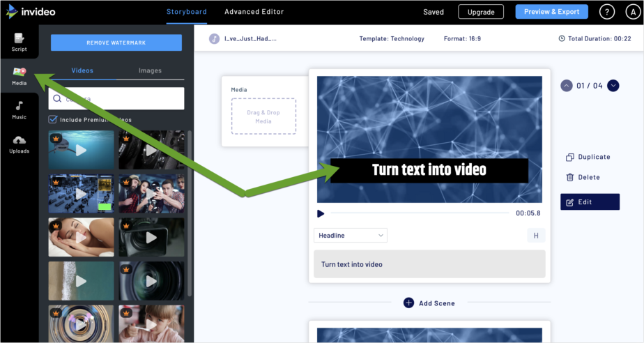The width and height of the screenshot is (644, 343).
Task: Play the scene preview
Action: 321,213
